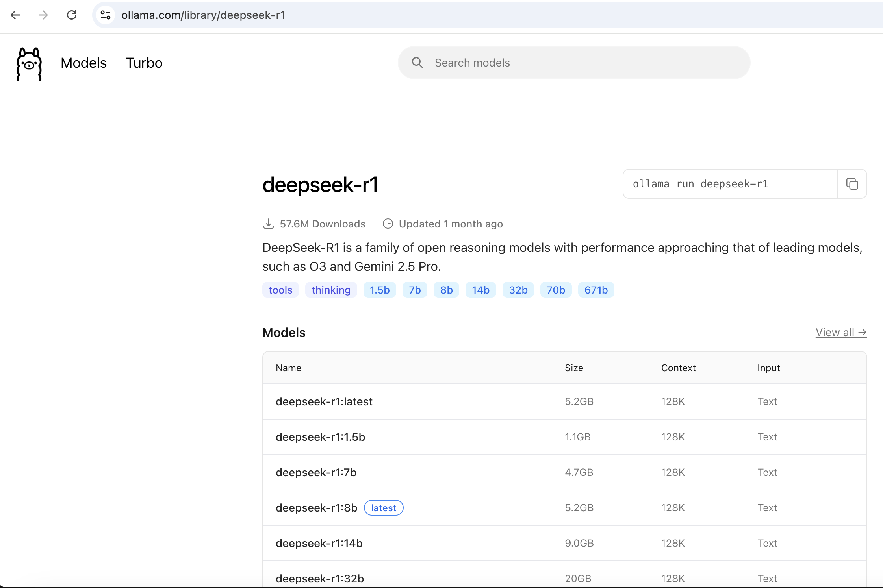The image size is (883, 588).
Task: Open the Models menu
Action: (x=83, y=63)
